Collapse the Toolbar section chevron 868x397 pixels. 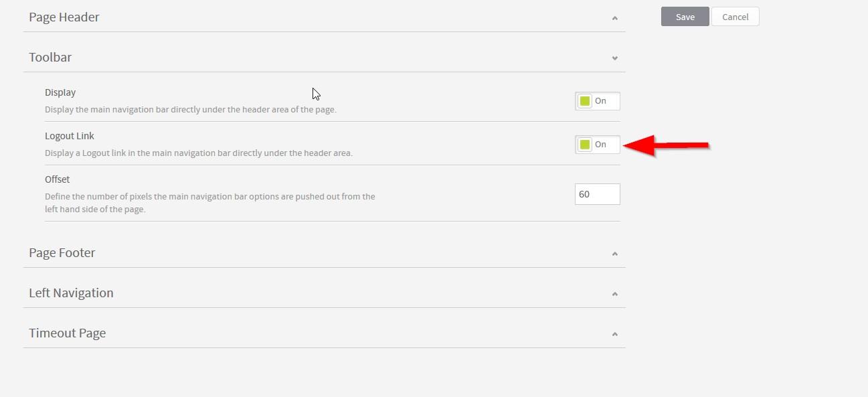pos(614,58)
